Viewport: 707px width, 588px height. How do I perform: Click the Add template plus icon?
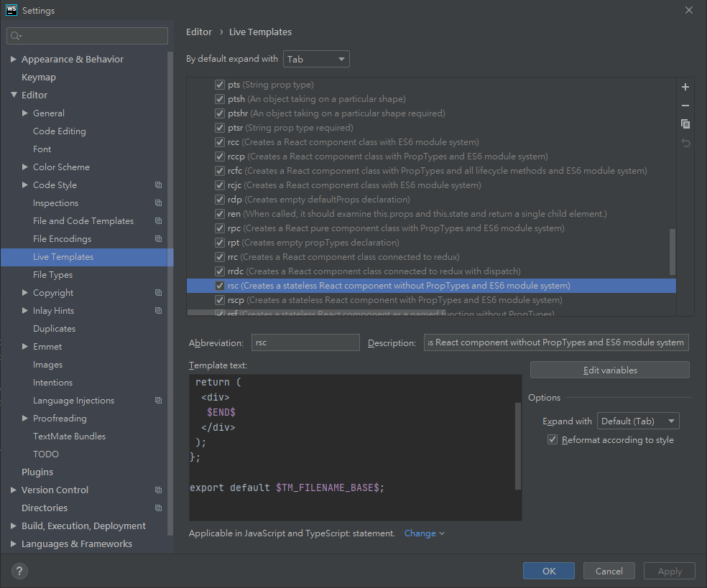pos(685,87)
